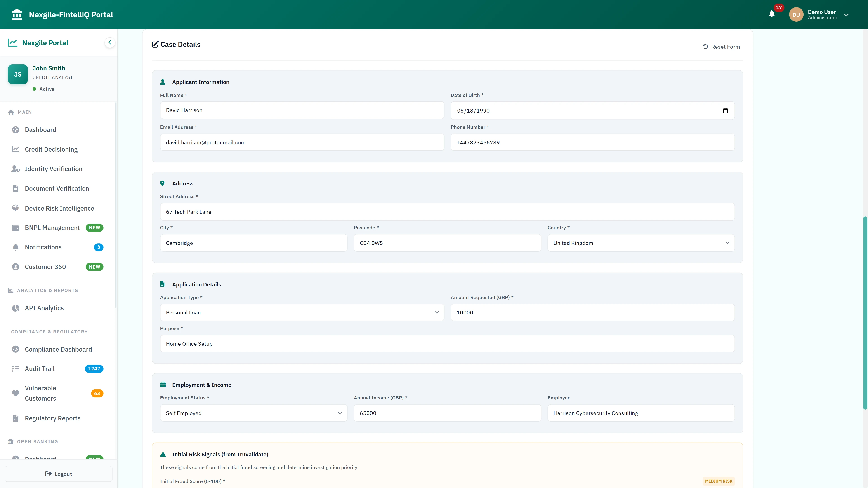
Task: Select Device Risk Intelligence
Action: (x=59, y=208)
